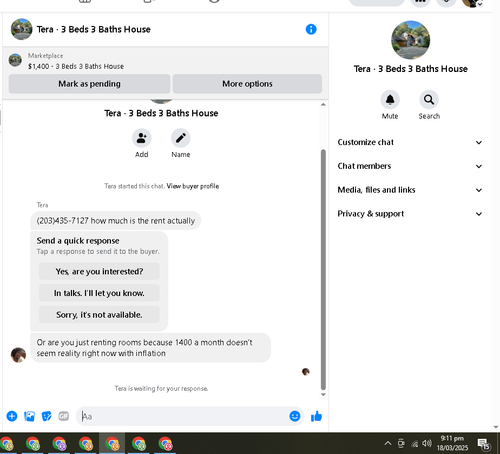Click the pencil Name icon
Screen dimensions: 500x454
[x=181, y=138]
